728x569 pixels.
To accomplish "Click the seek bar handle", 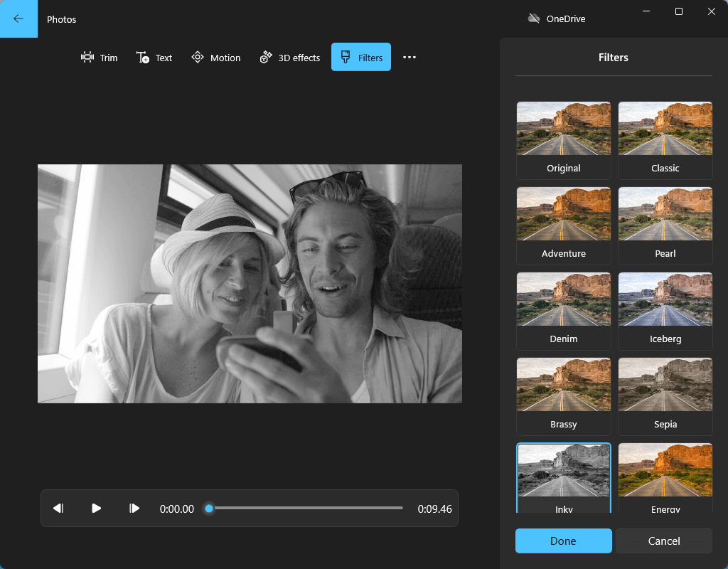I will click(x=209, y=509).
